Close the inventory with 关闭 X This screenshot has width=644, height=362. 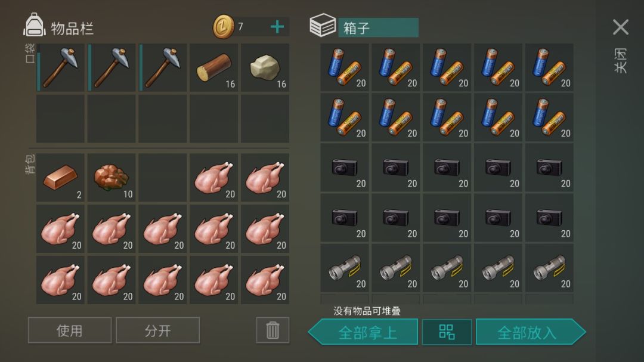point(621,27)
